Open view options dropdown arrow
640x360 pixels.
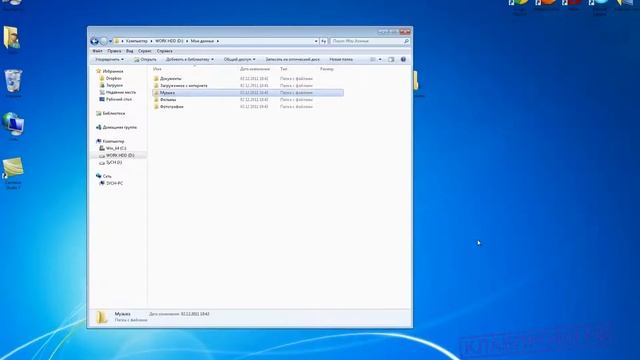(380, 60)
